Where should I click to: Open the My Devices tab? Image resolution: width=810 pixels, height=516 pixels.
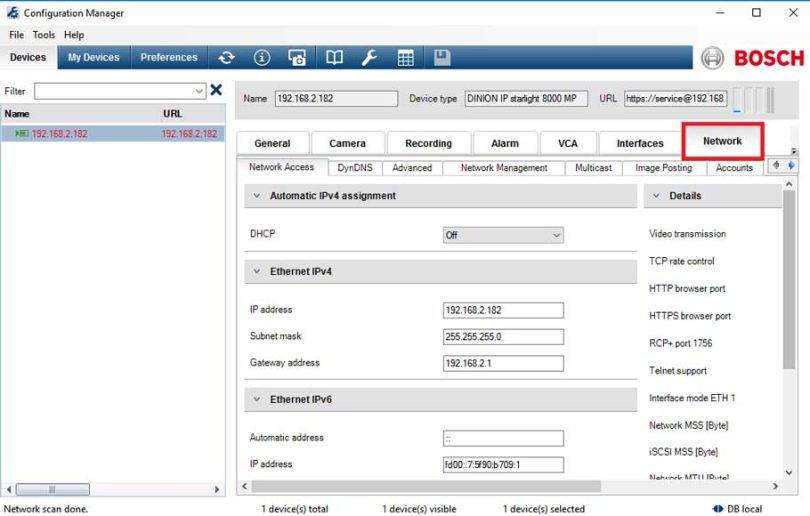[x=93, y=58]
